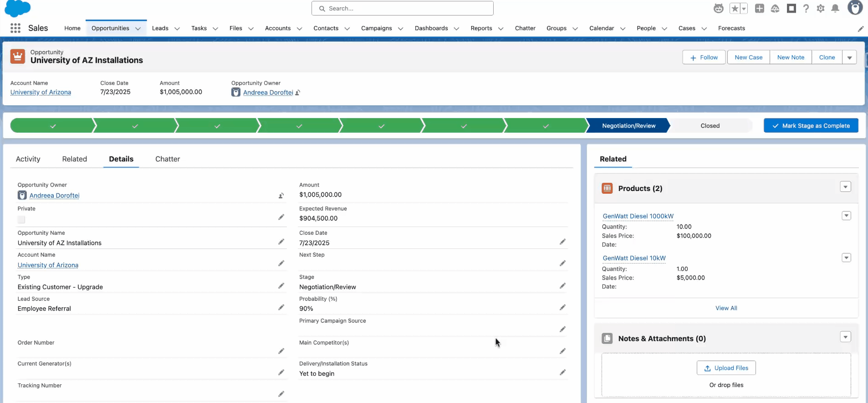Edit the Close Date field pencil

(x=562, y=242)
